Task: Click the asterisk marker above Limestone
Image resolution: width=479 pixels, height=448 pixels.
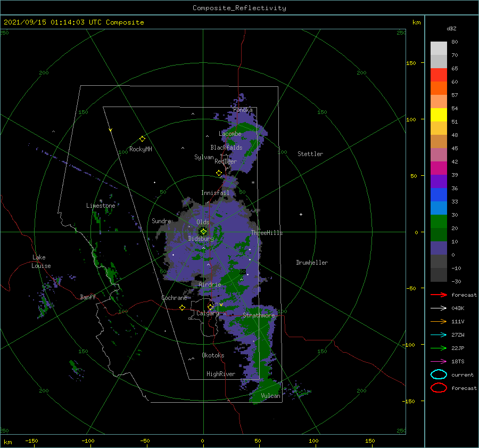Action: [x=101, y=201]
